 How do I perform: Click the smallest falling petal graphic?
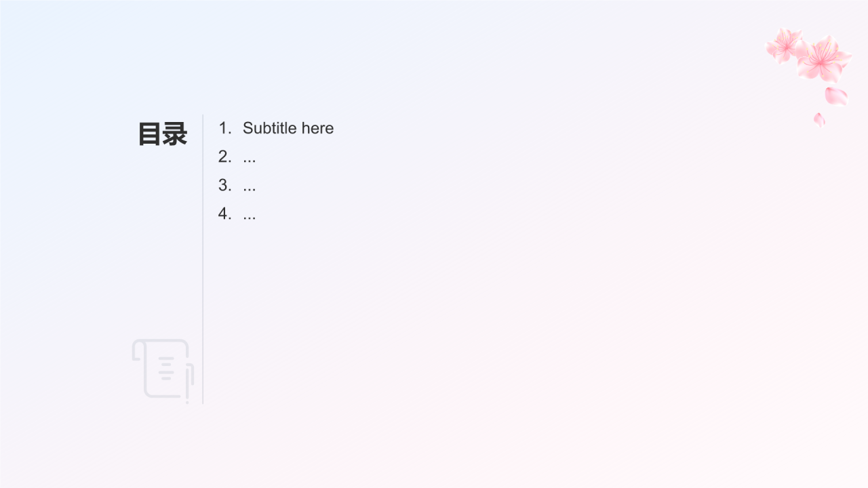click(819, 119)
